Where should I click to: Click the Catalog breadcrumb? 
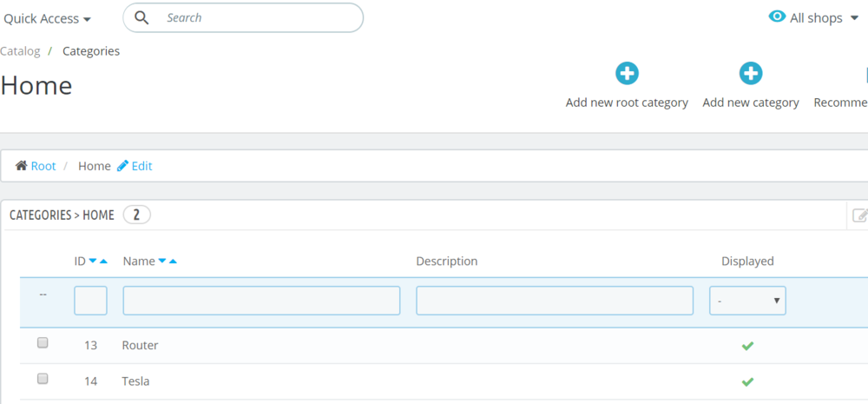click(x=21, y=51)
